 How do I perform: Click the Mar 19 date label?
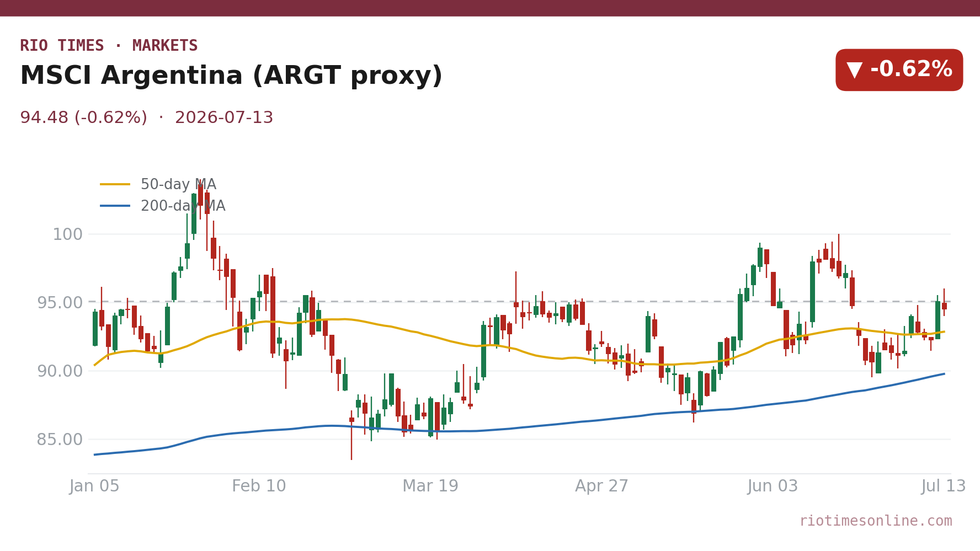[x=430, y=486]
